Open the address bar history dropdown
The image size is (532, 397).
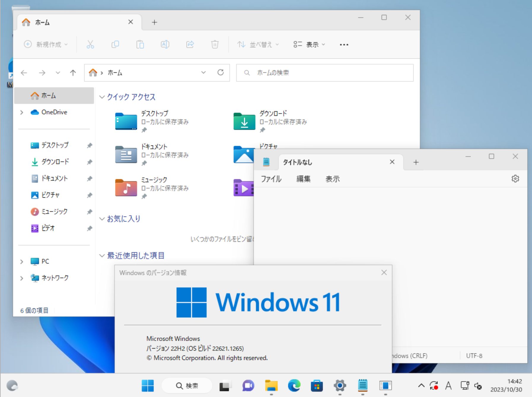[x=203, y=73]
